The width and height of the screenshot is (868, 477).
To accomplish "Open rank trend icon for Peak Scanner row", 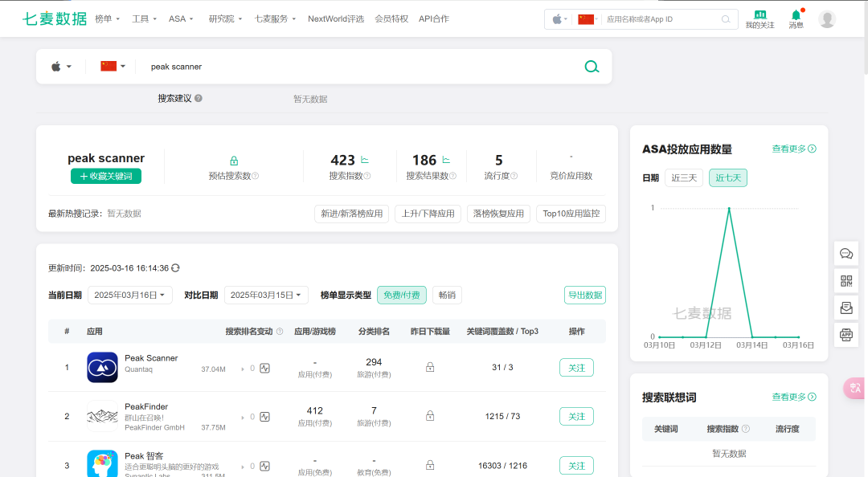I will click(x=264, y=369).
